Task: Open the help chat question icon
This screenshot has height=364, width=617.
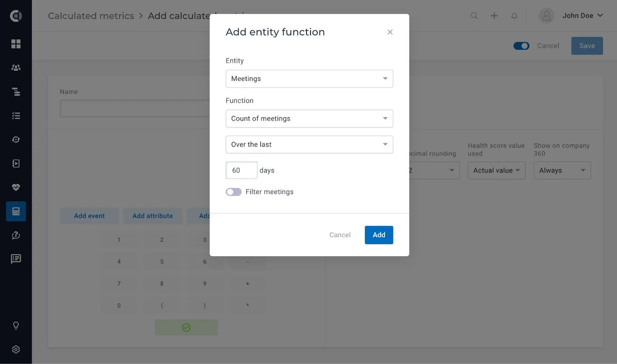Action: (16, 235)
